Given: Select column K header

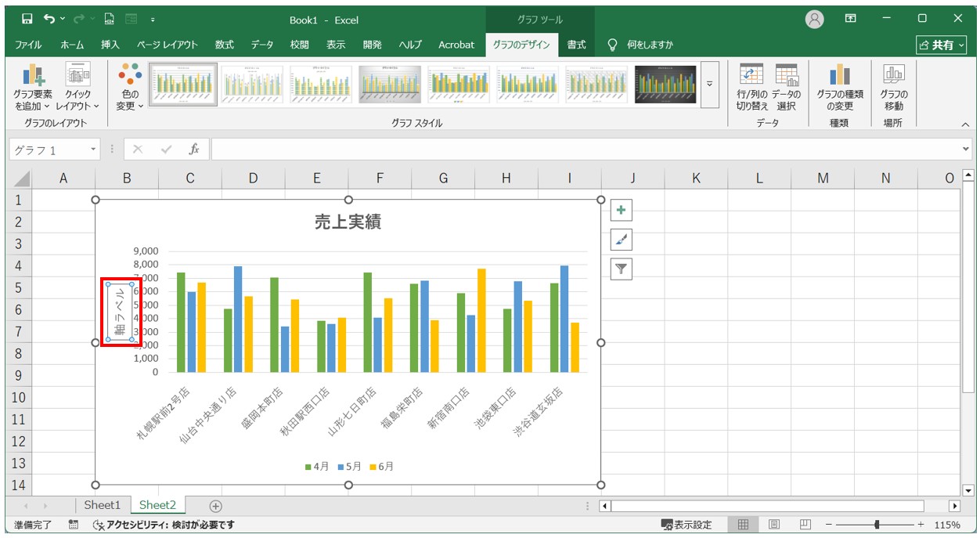Looking at the screenshot, I should 696,179.
